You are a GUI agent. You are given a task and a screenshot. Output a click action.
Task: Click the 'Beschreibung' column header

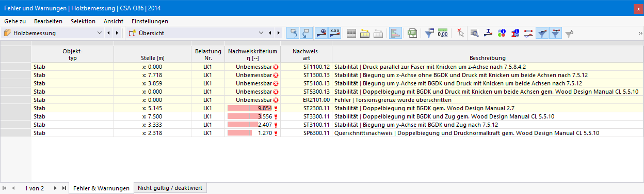pyautogui.click(x=487, y=54)
